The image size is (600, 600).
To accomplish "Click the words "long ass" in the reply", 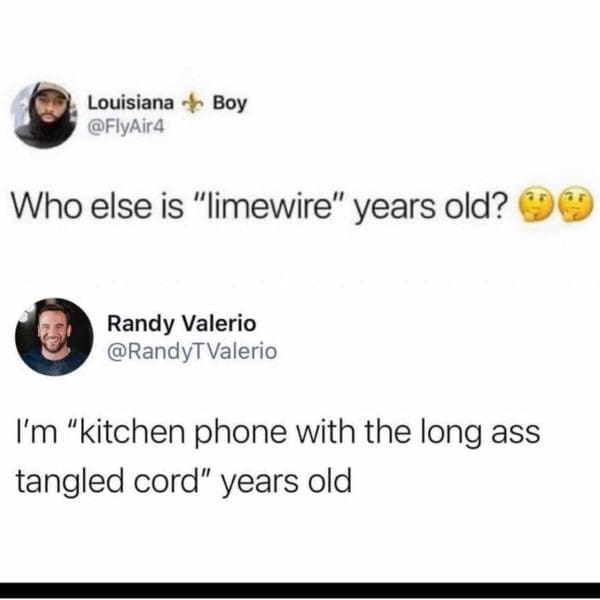I will tap(480, 434).
